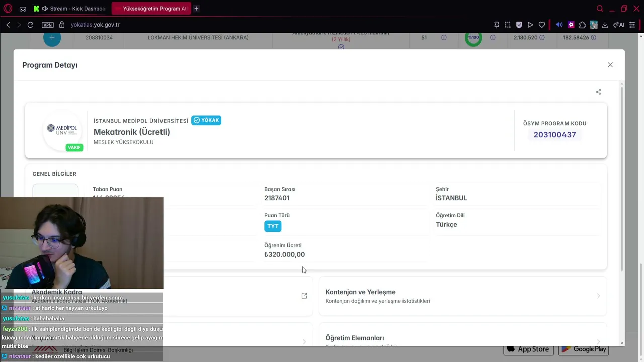This screenshot has width=644, height=362.
Task: Click the Başarı Sırası value 2187401
Action: click(x=277, y=198)
